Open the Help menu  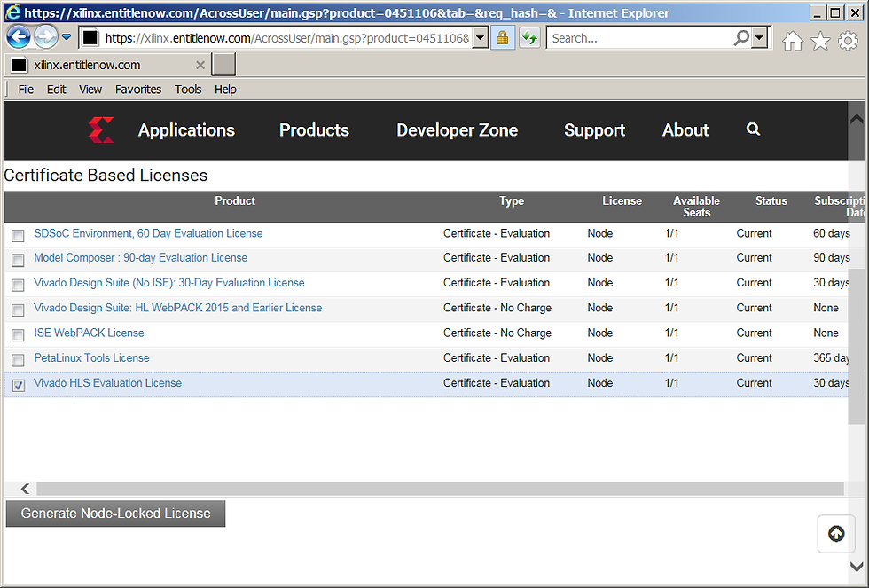click(x=225, y=90)
